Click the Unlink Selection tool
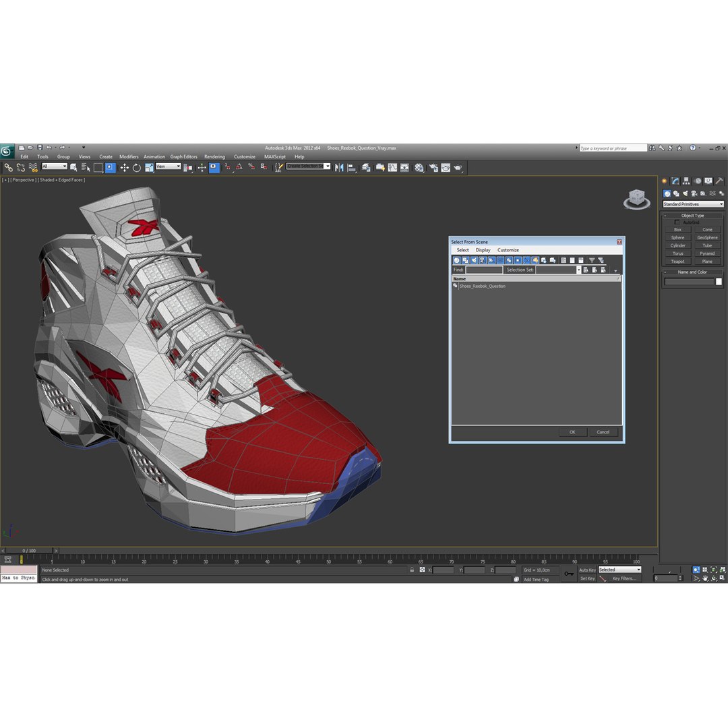 [20, 168]
